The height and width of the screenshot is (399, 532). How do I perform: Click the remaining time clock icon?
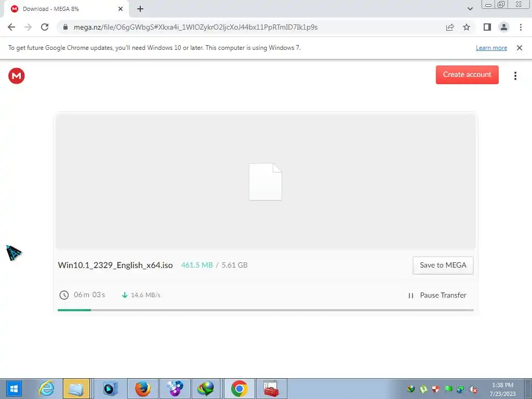pyautogui.click(x=64, y=295)
